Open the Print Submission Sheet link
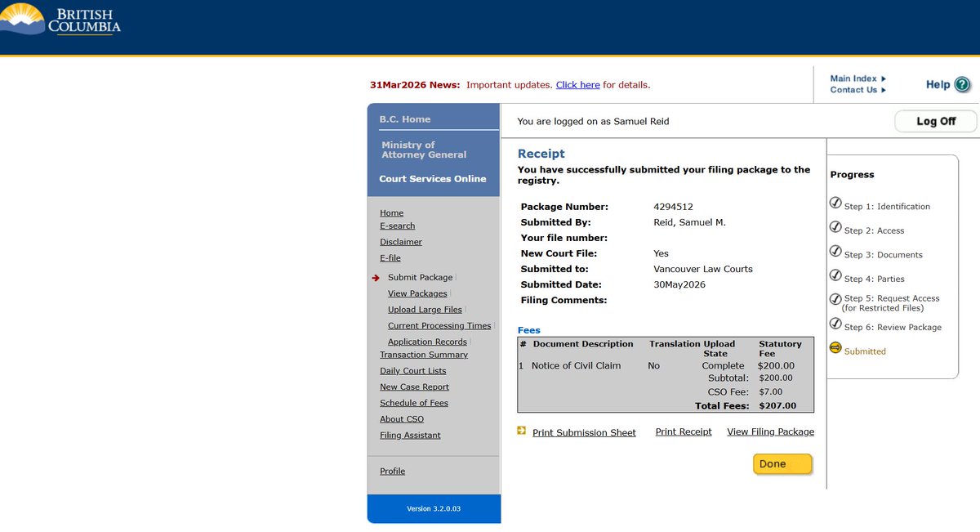This screenshot has height=532, width=980. point(584,432)
